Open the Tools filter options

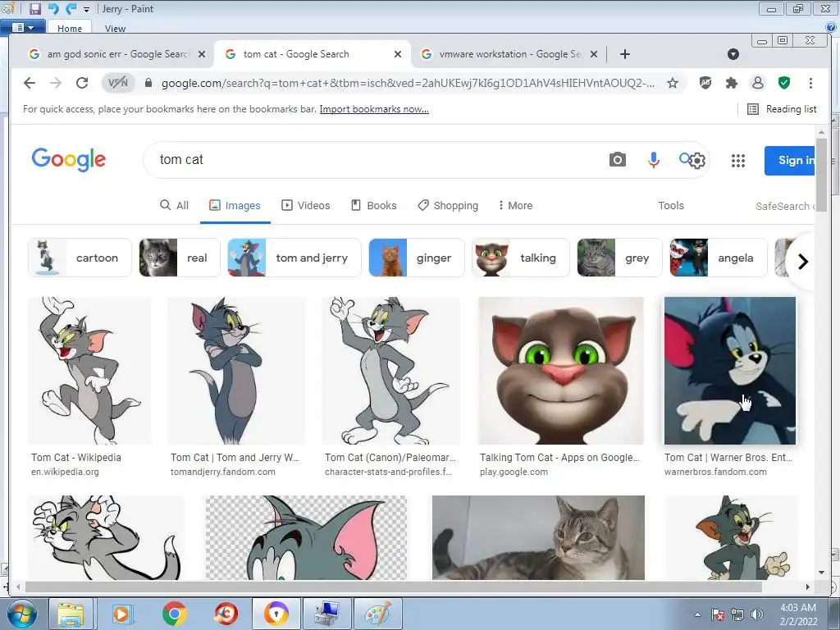click(x=671, y=206)
